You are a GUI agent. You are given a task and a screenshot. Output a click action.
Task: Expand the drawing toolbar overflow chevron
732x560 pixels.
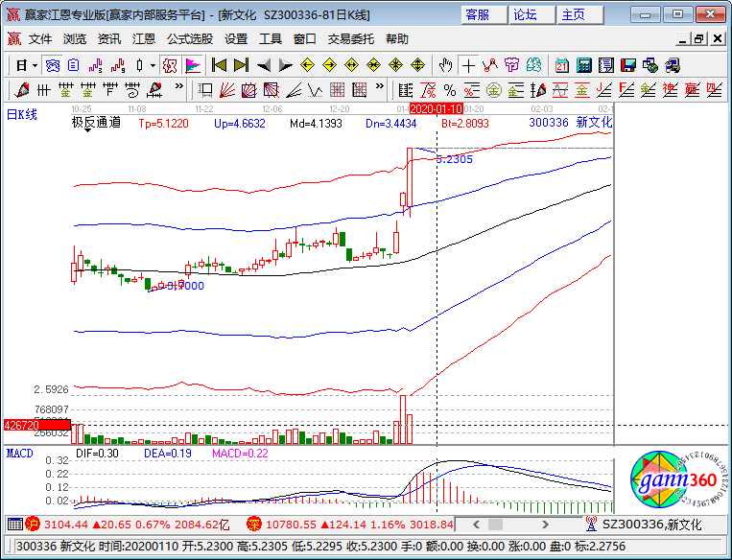pos(178,87)
